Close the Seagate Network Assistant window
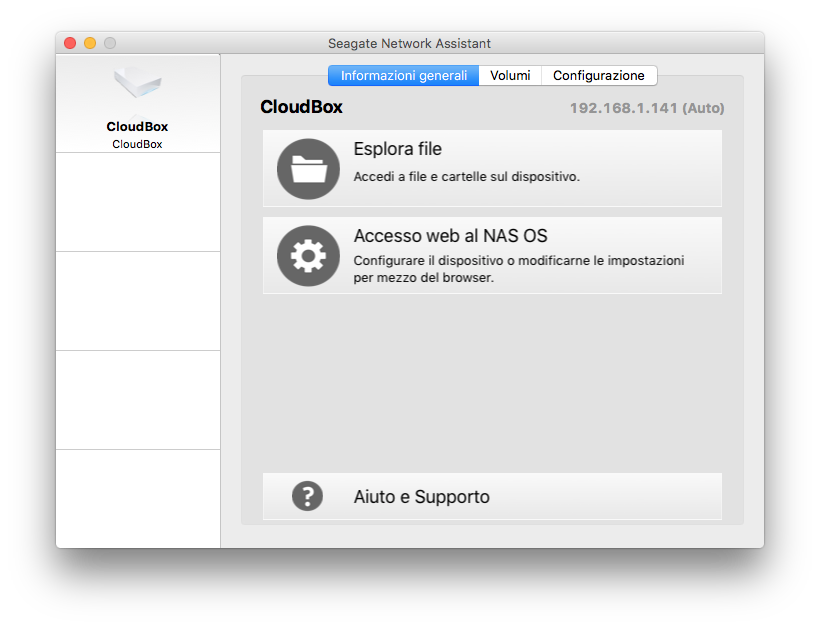The width and height of the screenshot is (820, 628). pyautogui.click(x=70, y=43)
